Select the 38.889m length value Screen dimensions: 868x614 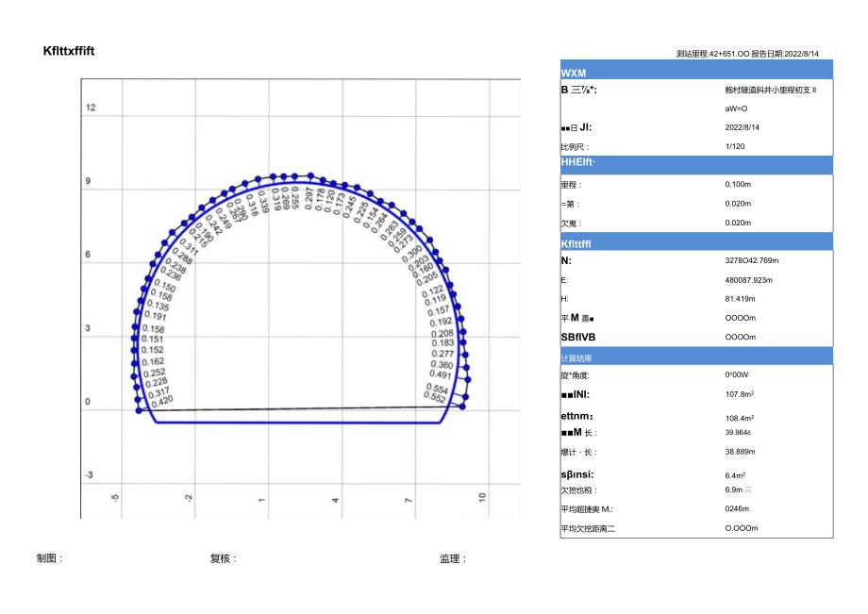(741, 452)
